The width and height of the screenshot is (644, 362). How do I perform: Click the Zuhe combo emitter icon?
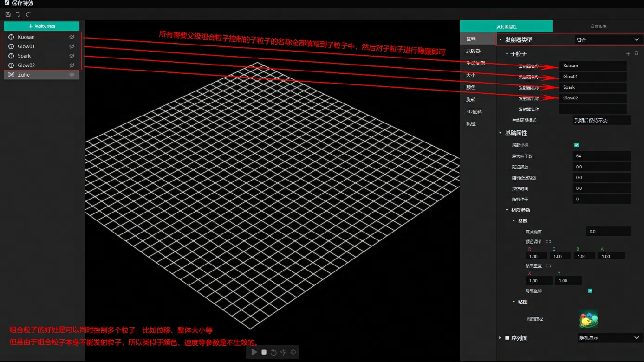coord(11,75)
